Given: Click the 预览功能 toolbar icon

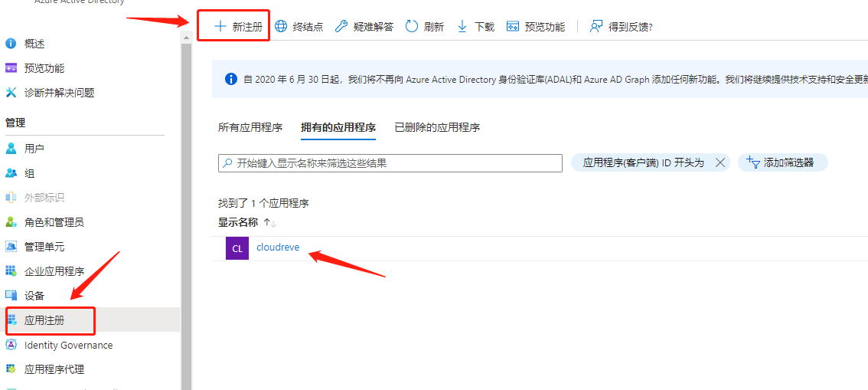Looking at the screenshot, I should [x=513, y=26].
